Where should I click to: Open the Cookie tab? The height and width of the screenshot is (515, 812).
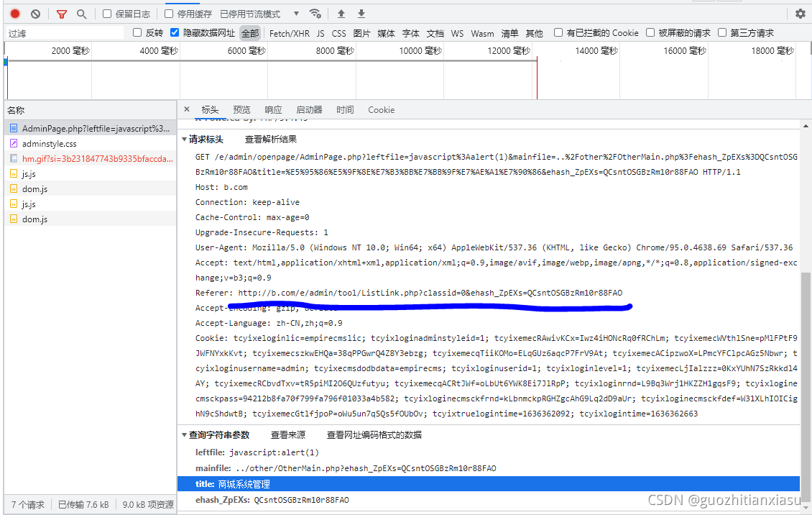pos(381,110)
